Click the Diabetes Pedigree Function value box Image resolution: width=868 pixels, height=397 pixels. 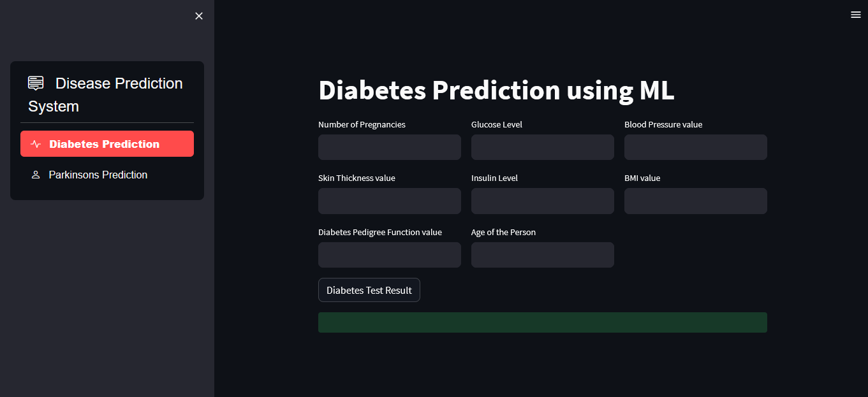coord(389,254)
